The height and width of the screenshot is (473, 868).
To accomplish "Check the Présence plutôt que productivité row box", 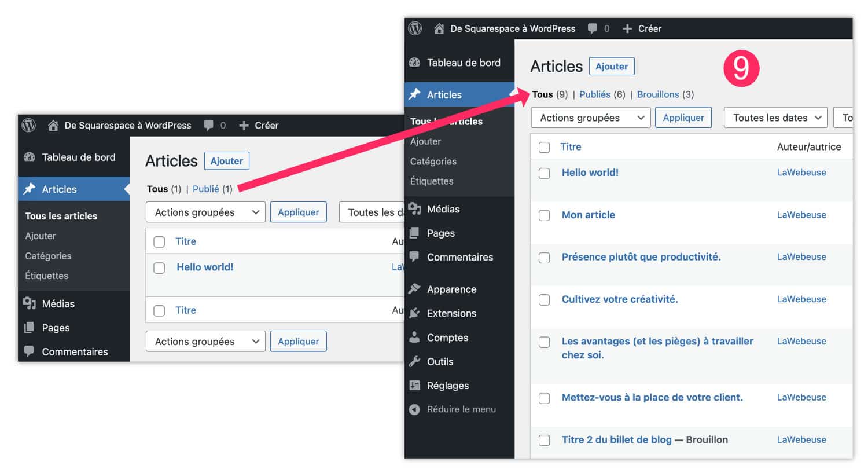I will 545,258.
